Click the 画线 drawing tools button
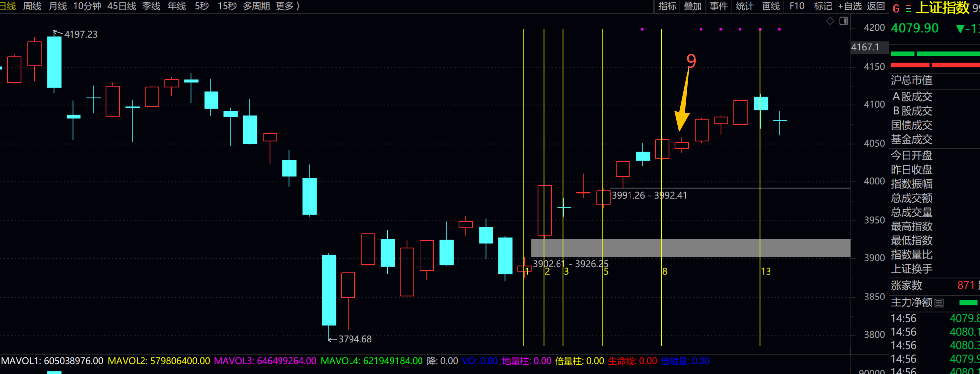The image size is (980, 374). pyautogui.click(x=770, y=6)
